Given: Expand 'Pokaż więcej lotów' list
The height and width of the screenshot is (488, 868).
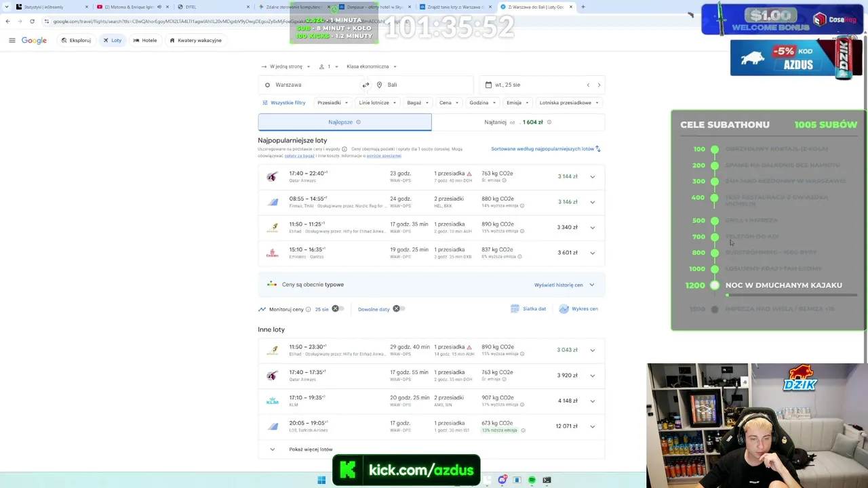Looking at the screenshot, I should [302, 449].
